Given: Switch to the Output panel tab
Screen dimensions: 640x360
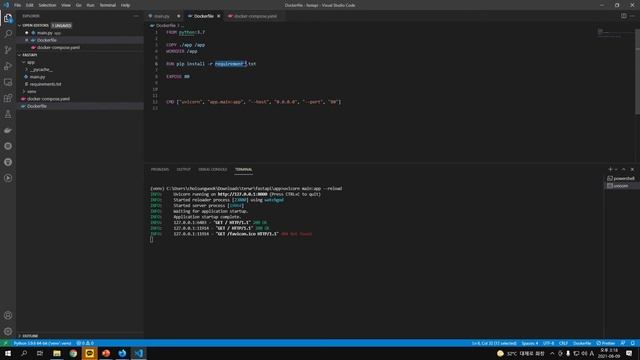Looking at the screenshot, I should pyautogui.click(x=184, y=169).
